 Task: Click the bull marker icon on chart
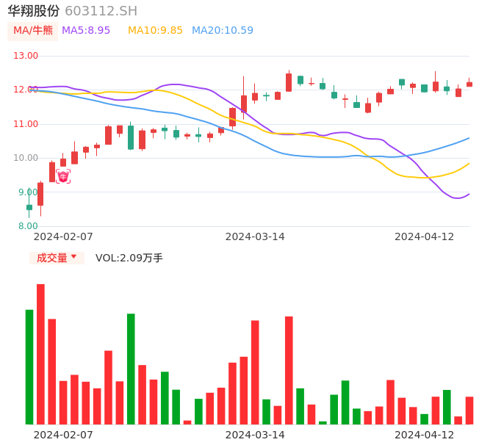click(x=63, y=176)
